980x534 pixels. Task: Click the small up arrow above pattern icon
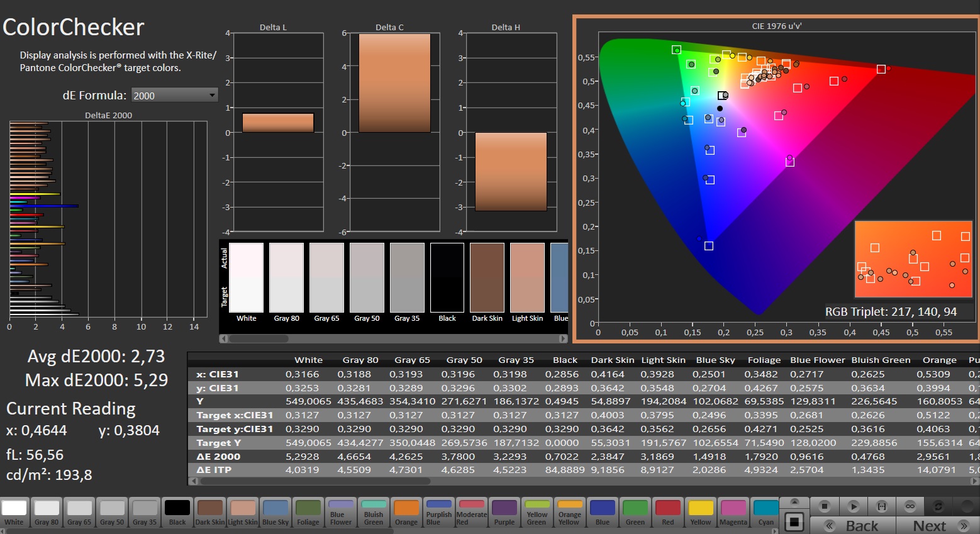coord(794,502)
